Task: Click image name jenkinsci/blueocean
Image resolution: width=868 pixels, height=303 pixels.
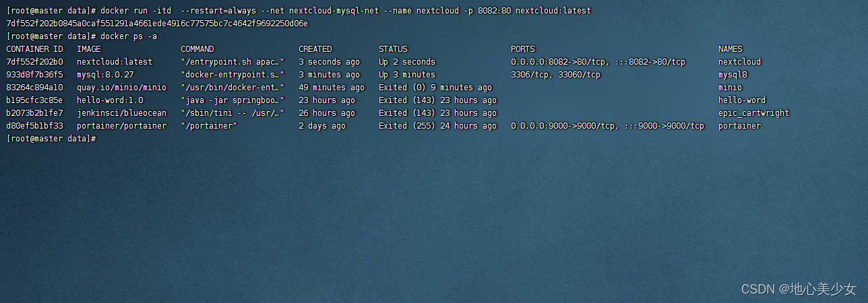Action: click(x=121, y=113)
